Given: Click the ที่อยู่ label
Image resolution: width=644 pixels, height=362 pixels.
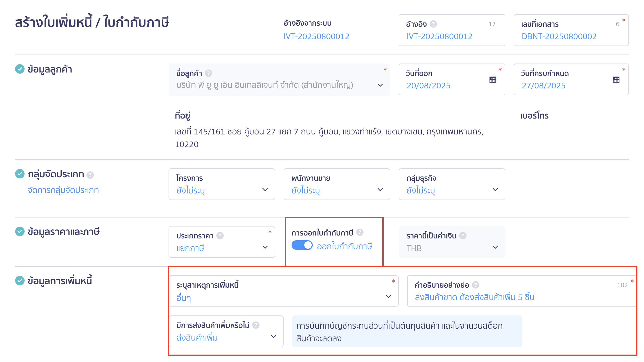Looking at the screenshot, I should (183, 116).
